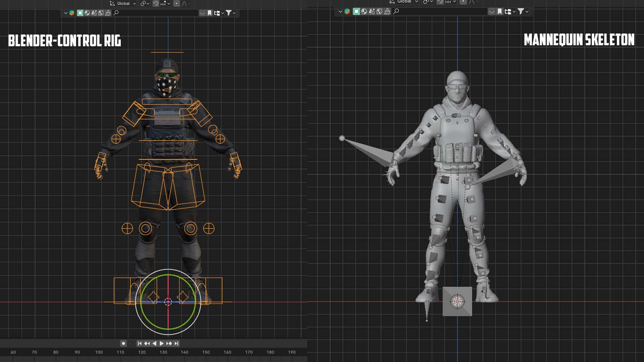
Task: Jump to the first frame
Action: [x=140, y=344]
